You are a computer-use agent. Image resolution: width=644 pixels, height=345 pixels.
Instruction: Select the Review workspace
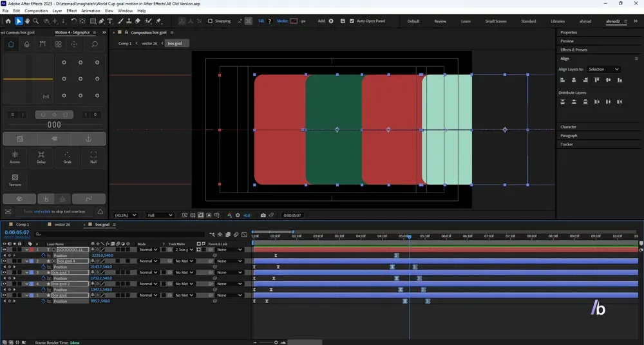440,21
